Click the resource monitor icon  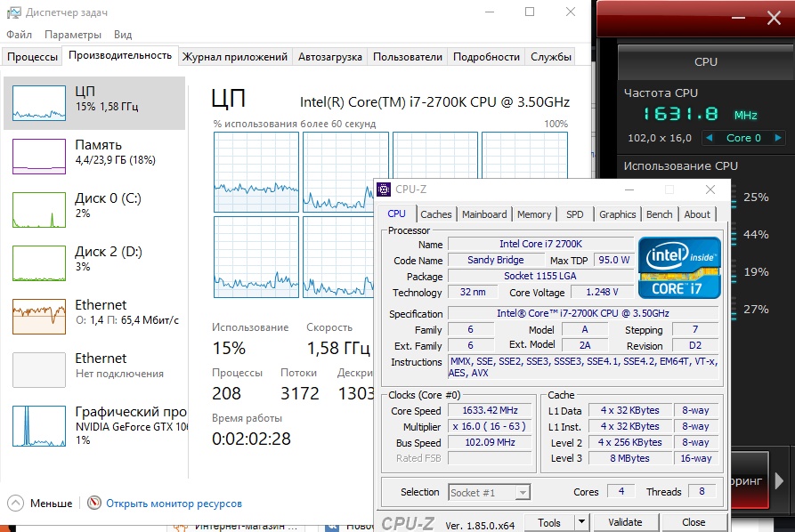pyautogui.click(x=94, y=504)
